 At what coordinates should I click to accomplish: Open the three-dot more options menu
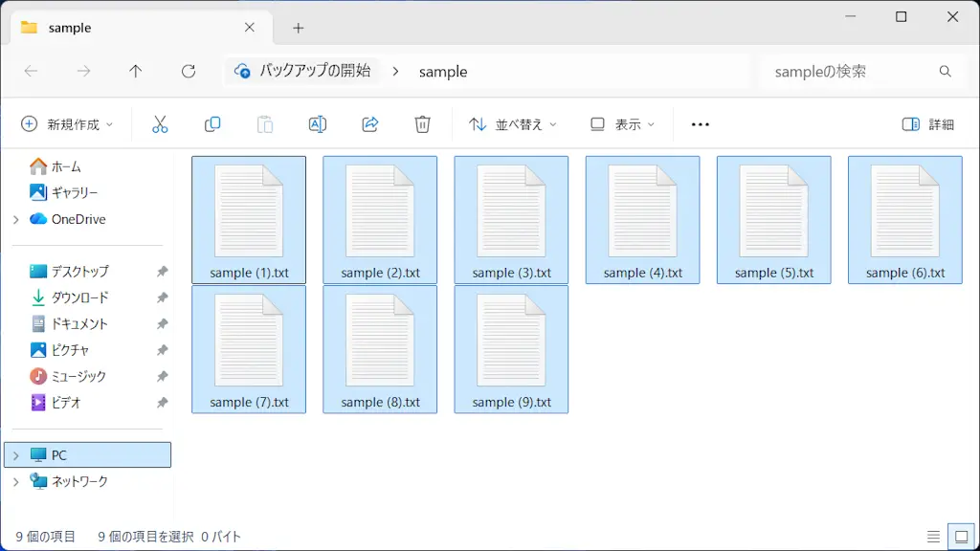tap(700, 124)
